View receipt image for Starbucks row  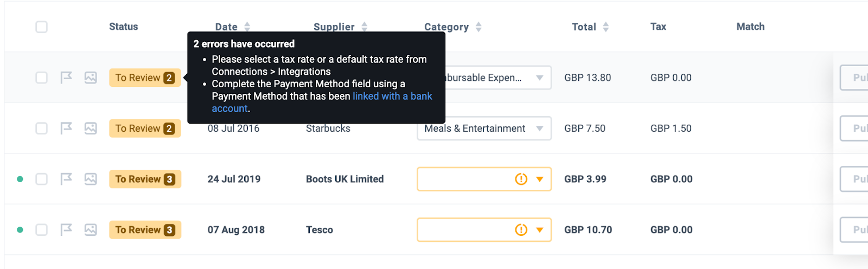91,129
